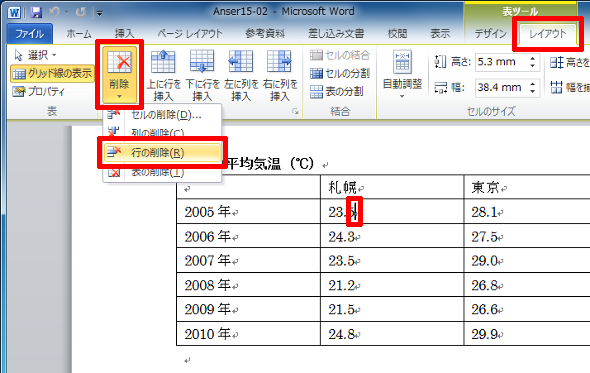This screenshot has height=373, width=590.
Task: Click the Save icon in quick access toolbar
Action: point(36,12)
